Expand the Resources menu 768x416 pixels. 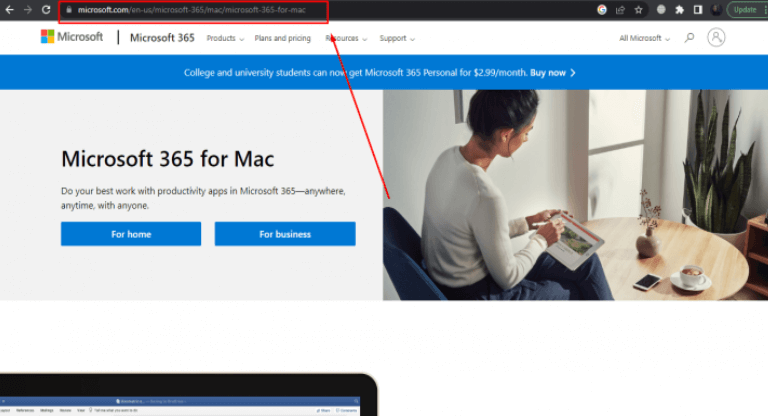346,38
